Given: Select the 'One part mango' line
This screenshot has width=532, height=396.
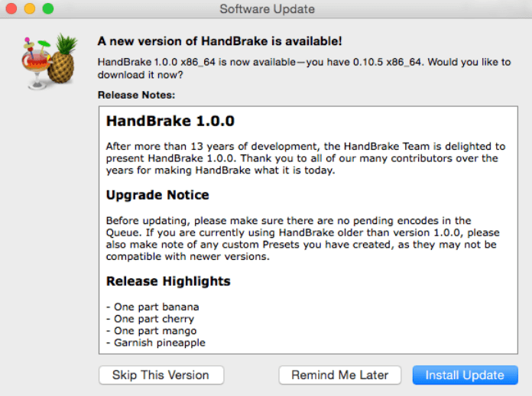Looking at the screenshot, I should coord(151,331).
